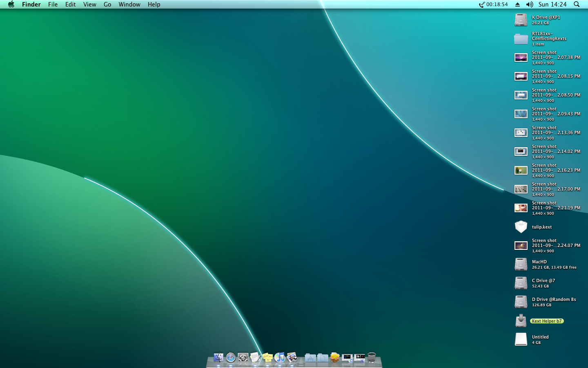The height and width of the screenshot is (368, 588).
Task: Open the Documents folder stack in Dock
Action: pos(323,358)
